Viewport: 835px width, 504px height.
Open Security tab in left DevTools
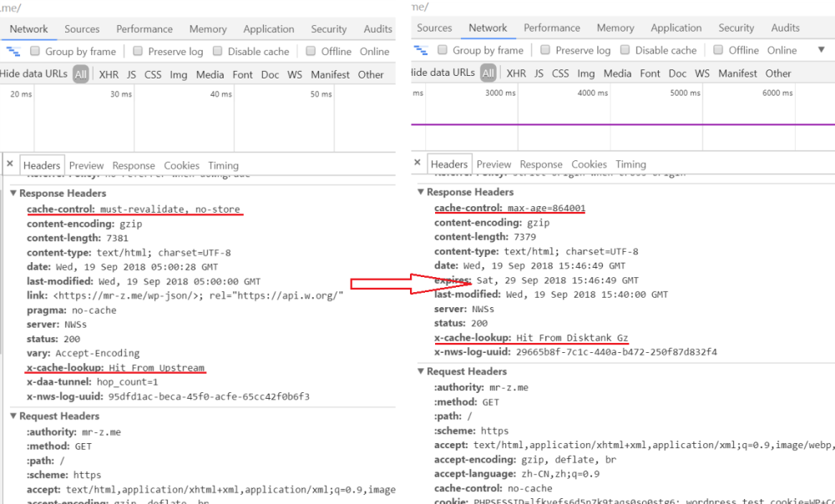click(328, 29)
